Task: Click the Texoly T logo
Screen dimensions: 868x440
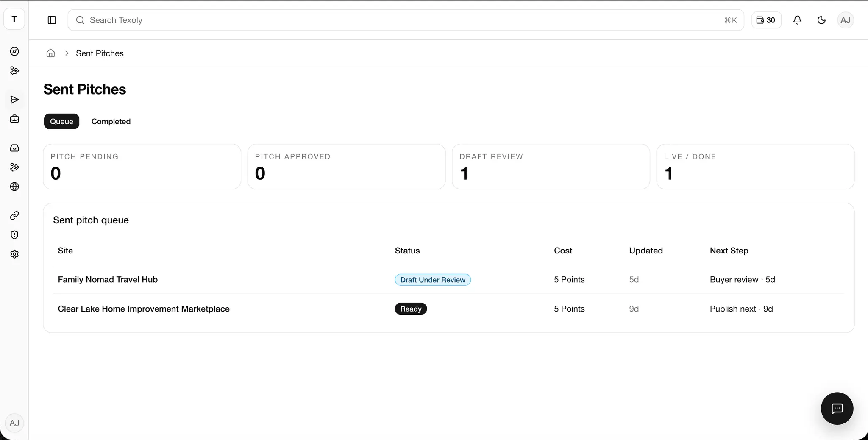Action: click(14, 19)
